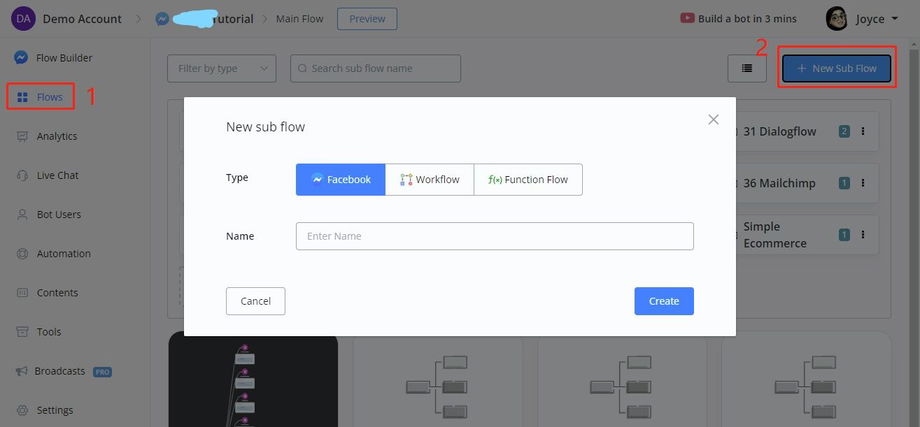Click the Tools box icon

pos(22,332)
